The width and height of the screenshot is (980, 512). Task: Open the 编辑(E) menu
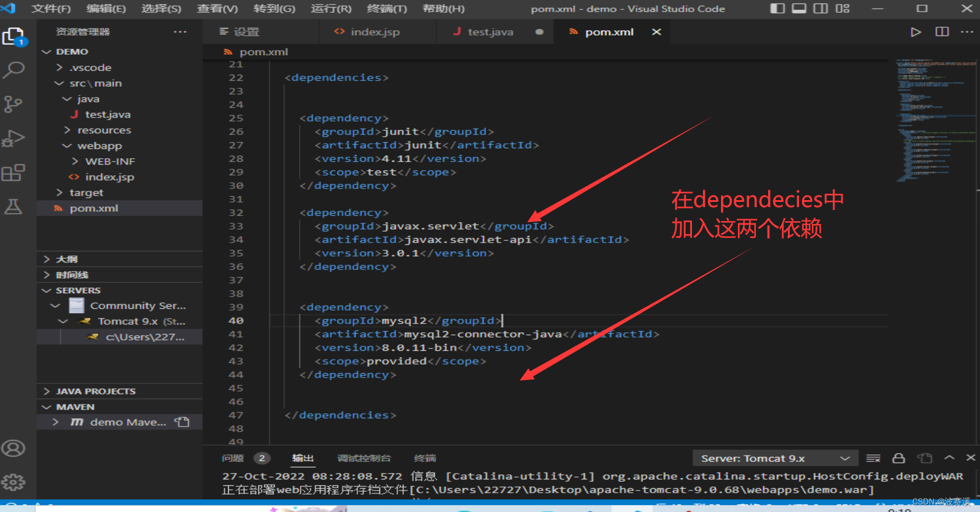point(106,9)
